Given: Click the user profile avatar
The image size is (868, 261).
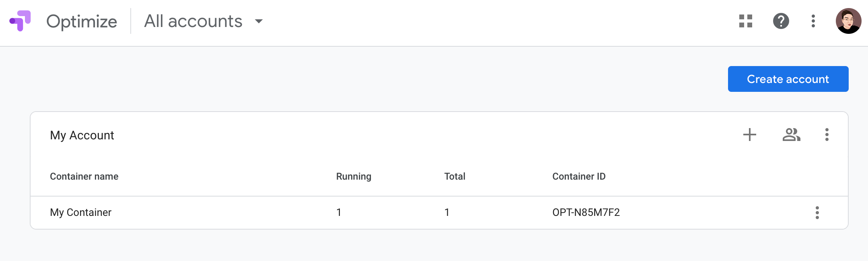Looking at the screenshot, I should click(x=848, y=21).
